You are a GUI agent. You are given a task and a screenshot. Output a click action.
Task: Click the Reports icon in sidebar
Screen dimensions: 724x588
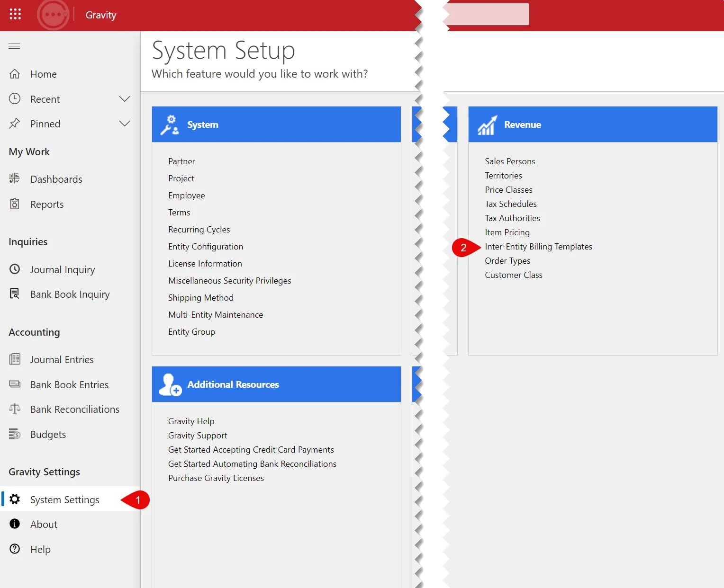coord(15,204)
